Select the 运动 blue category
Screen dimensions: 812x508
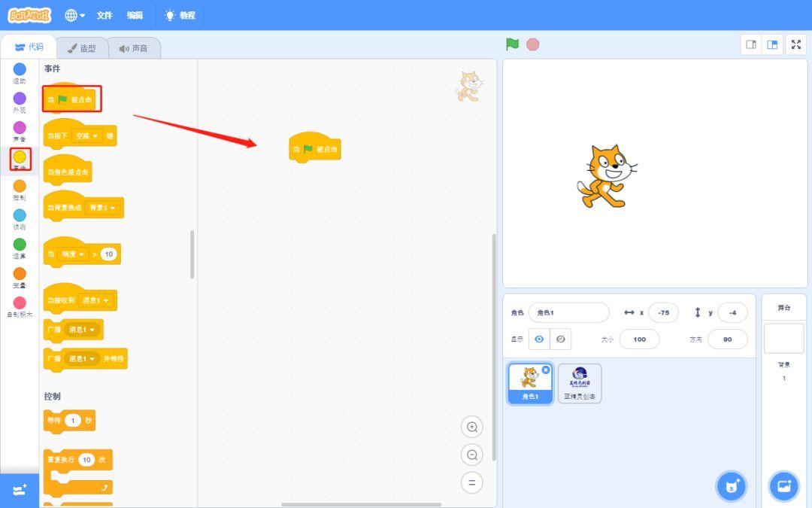coord(20,73)
